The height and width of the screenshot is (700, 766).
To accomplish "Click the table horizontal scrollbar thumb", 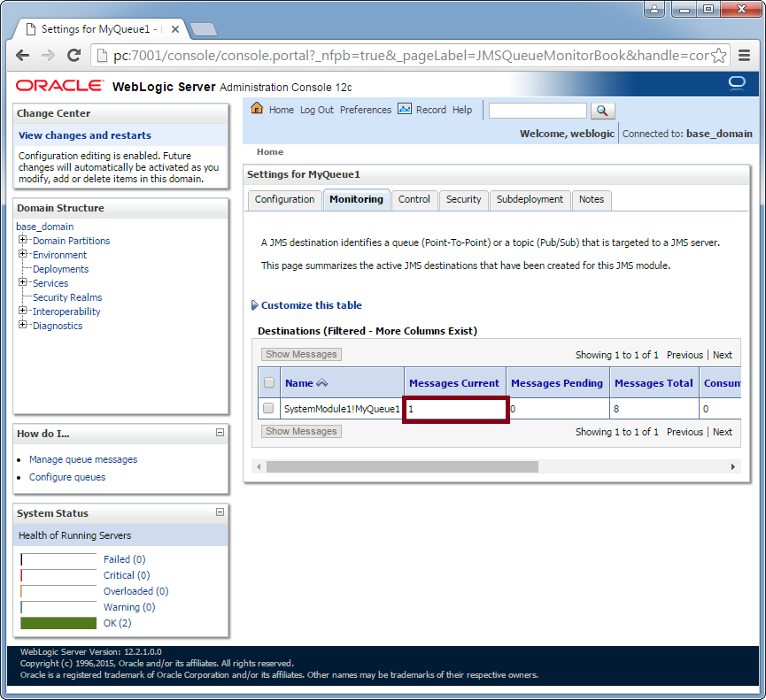I will point(402,466).
